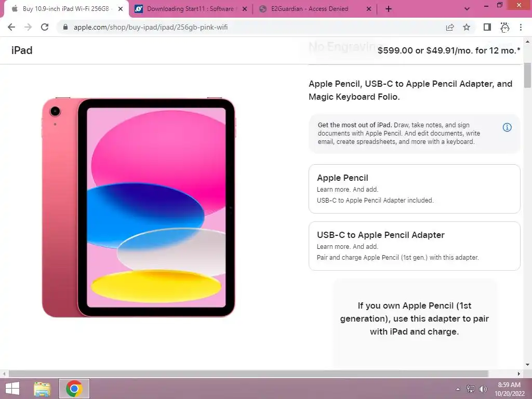
Task: Open the volume tray icon
Action: [x=483, y=389]
